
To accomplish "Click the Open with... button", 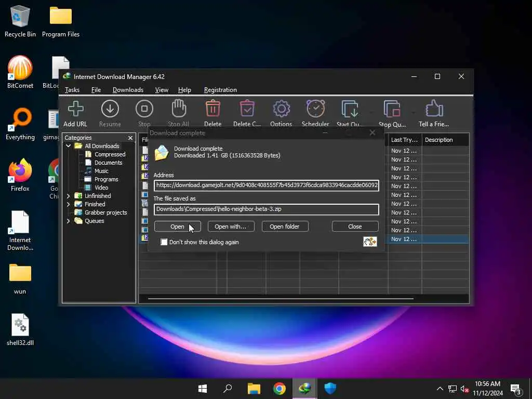I will coord(231,227).
